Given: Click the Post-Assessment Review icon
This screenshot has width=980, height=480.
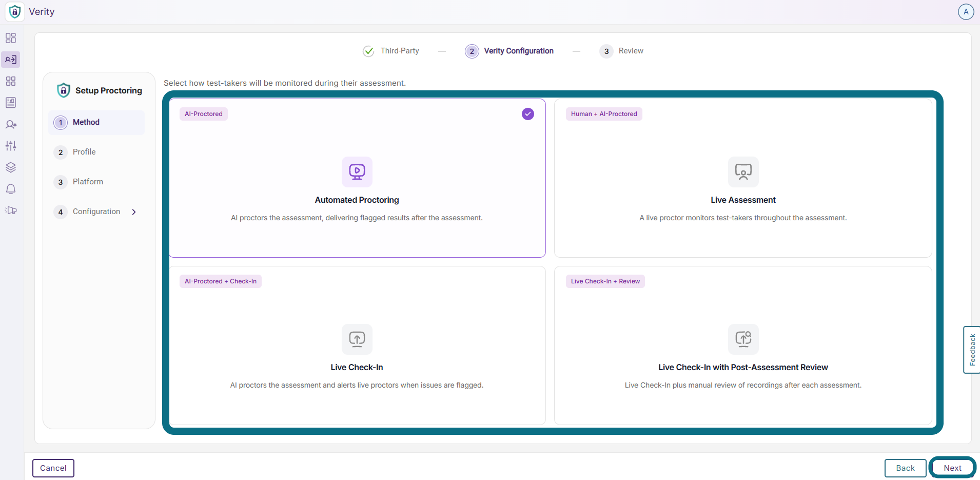Looking at the screenshot, I should click(743, 339).
